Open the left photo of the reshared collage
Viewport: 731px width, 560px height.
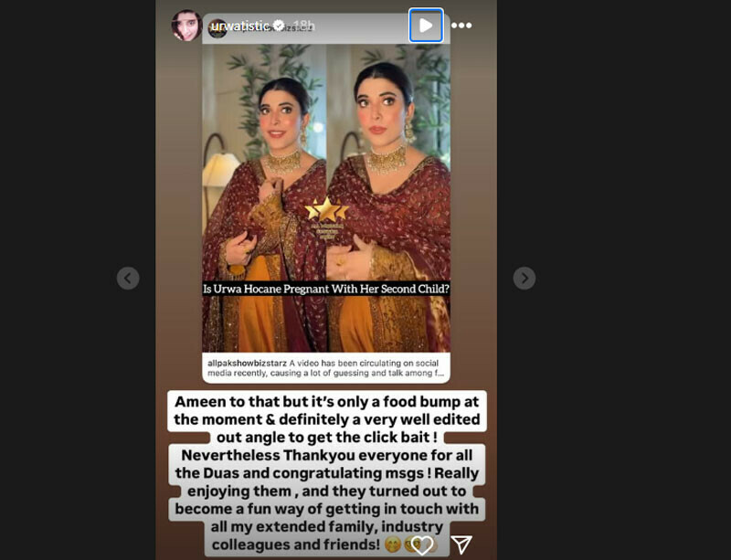coord(264,198)
